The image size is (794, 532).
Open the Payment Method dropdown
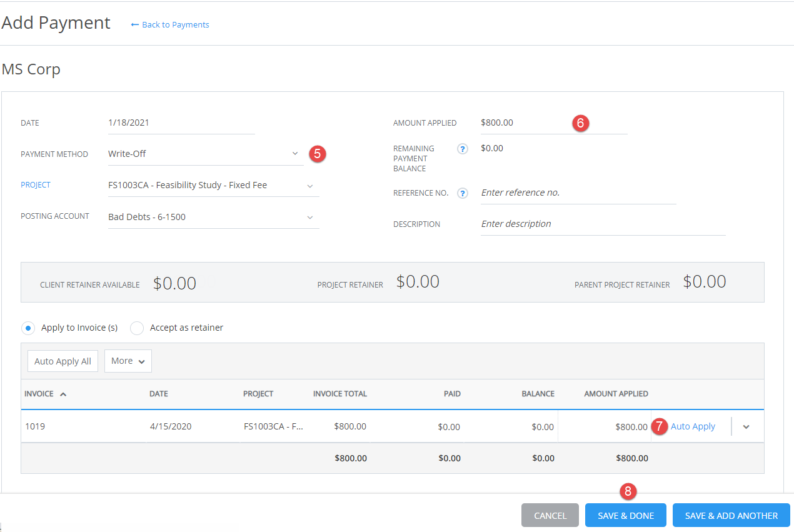click(x=294, y=153)
